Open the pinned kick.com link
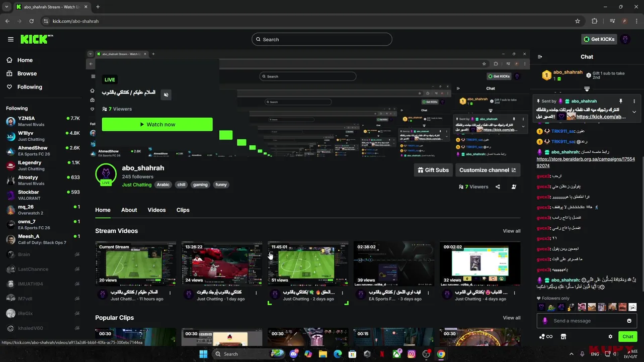The height and width of the screenshot is (362, 644). pyautogui.click(x=601, y=117)
